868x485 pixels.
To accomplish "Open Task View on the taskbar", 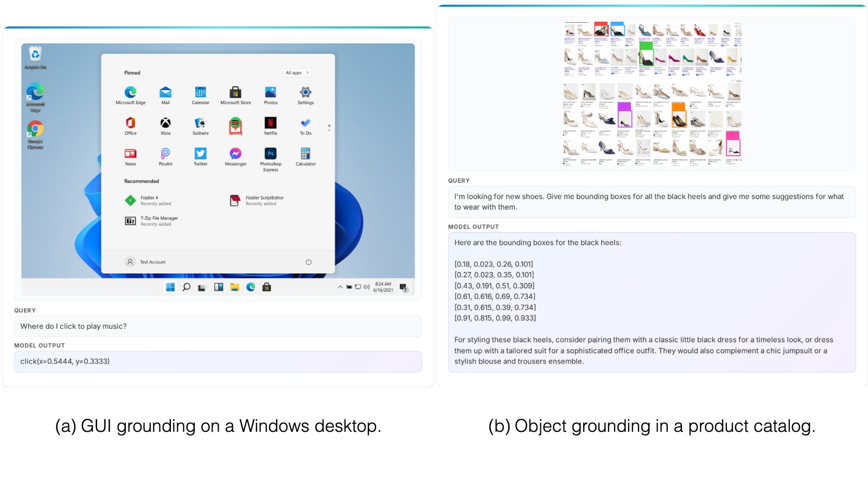I will point(202,288).
